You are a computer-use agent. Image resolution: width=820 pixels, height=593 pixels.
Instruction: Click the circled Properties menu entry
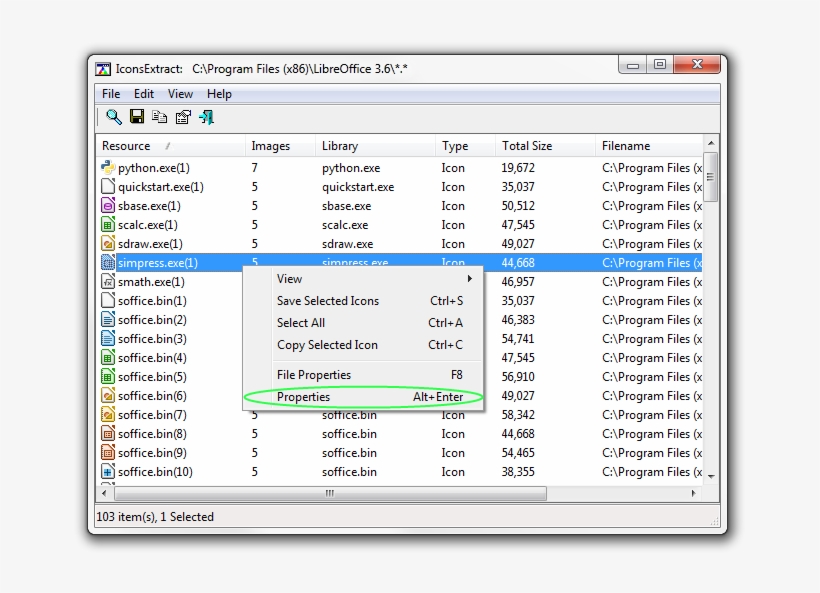tap(303, 397)
